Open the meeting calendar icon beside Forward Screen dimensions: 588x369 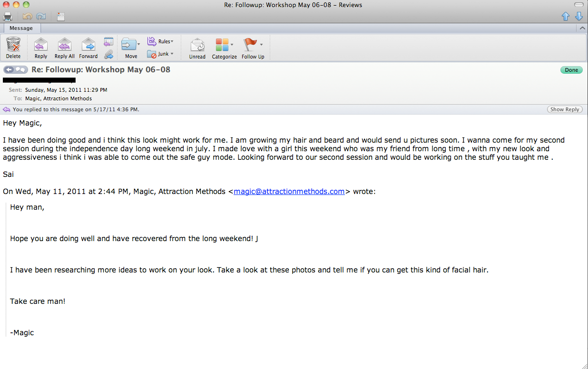[x=108, y=41]
